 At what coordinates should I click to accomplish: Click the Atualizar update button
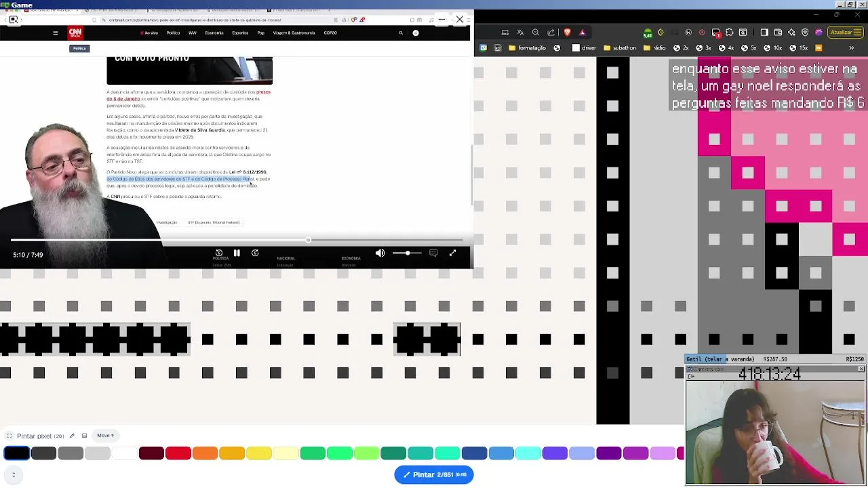point(845,32)
